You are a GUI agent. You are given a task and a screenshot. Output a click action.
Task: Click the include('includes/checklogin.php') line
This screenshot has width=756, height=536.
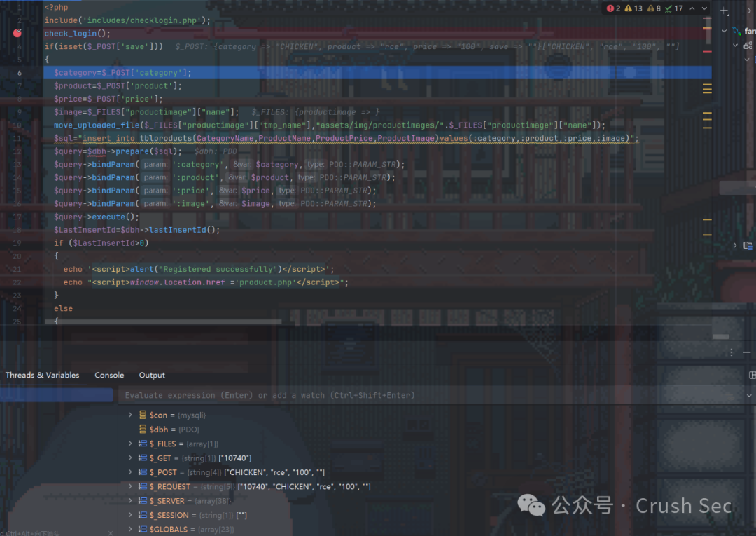tap(127, 20)
